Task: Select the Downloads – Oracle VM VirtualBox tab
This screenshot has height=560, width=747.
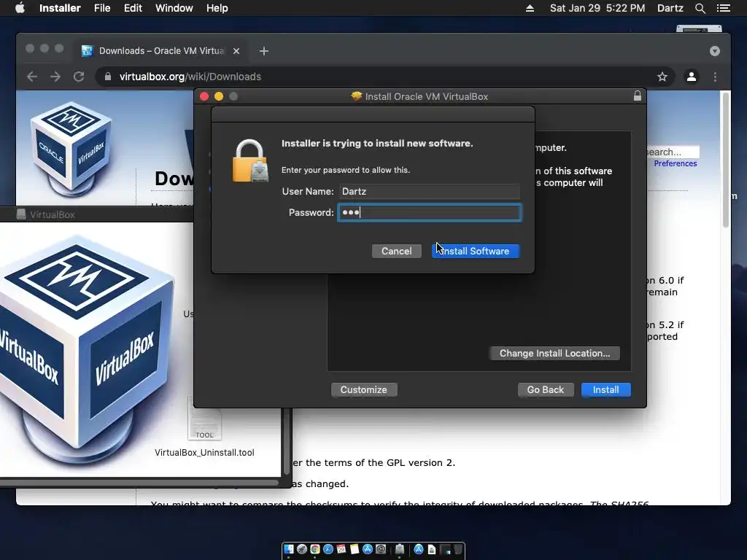Action: 161,51
